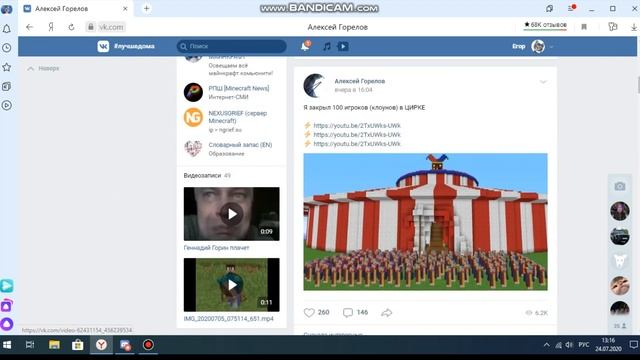Open first youtu.be link in post
The image size is (640, 360).
click(357, 126)
